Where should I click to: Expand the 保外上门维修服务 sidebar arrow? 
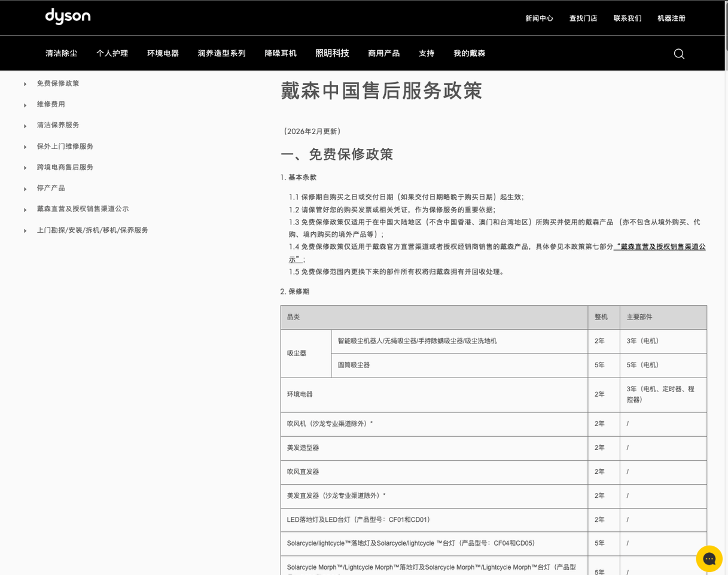pyautogui.click(x=25, y=147)
